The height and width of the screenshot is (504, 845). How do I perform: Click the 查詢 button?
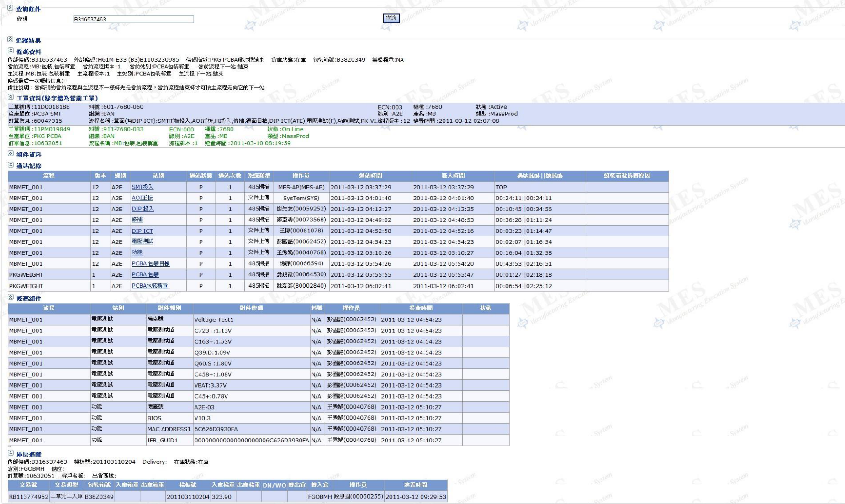(391, 18)
